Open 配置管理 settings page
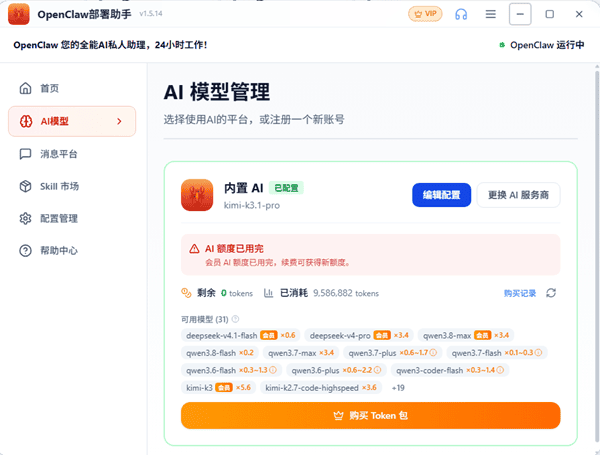 [72, 219]
